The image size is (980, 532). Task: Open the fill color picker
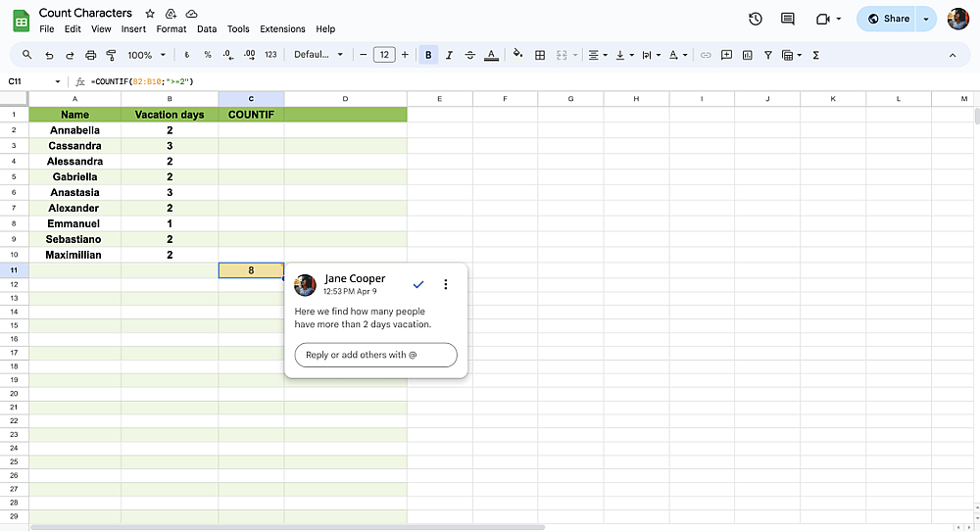(517, 55)
